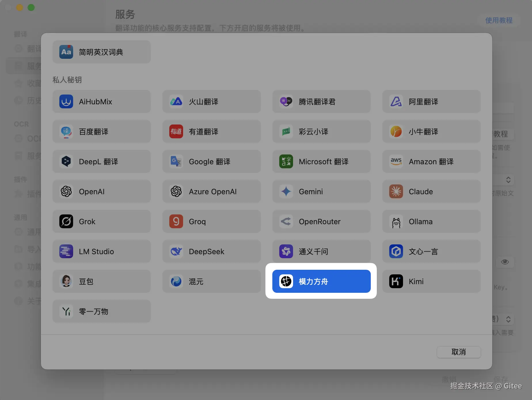Select the aws Amazon 翻译 icon

pyautogui.click(x=396, y=162)
